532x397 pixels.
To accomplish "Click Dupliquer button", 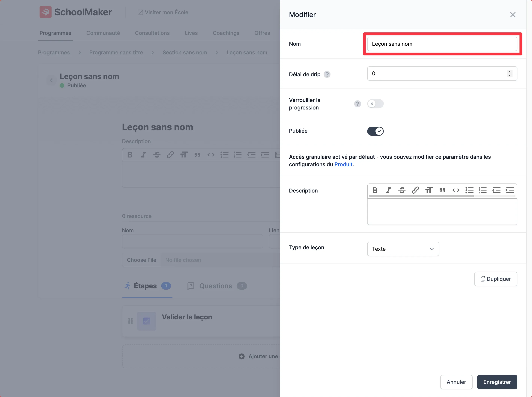I will pos(495,279).
